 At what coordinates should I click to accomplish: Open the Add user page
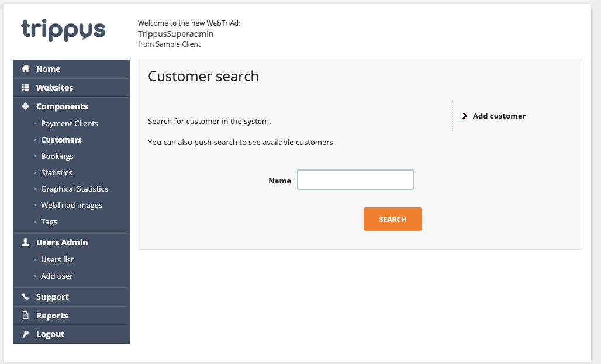tap(57, 276)
